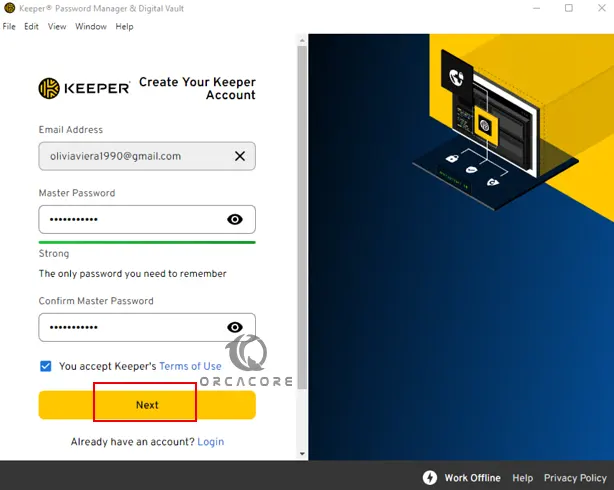The image size is (614, 490).
Task: Click the "Create Your Keeper Account" heading
Action: point(197,88)
